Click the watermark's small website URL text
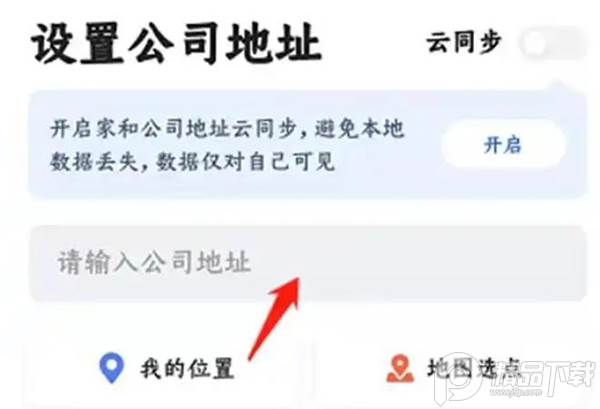Image resolution: width=600 pixels, height=409 pixels. 517,392
